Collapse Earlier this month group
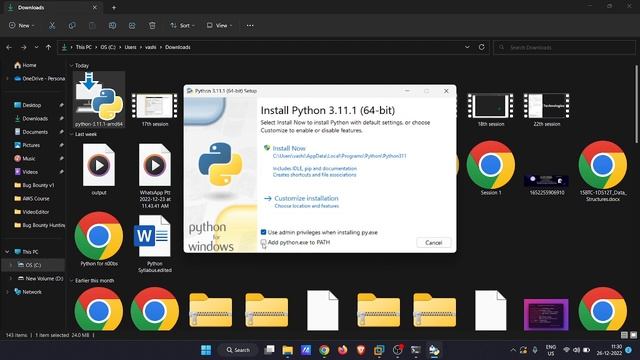Screen dimensions: 640x360 pos(71,280)
